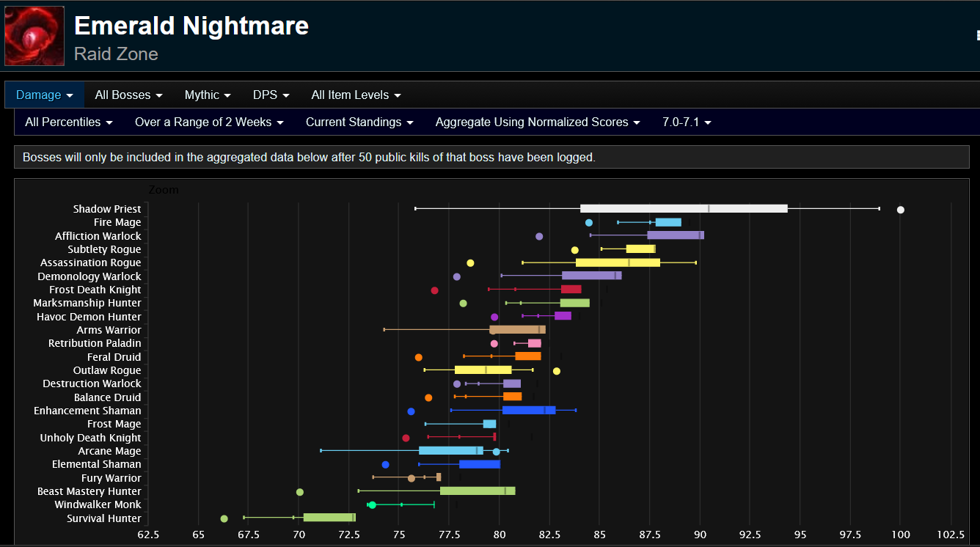Select the Retribution Paladin row label

(95, 343)
